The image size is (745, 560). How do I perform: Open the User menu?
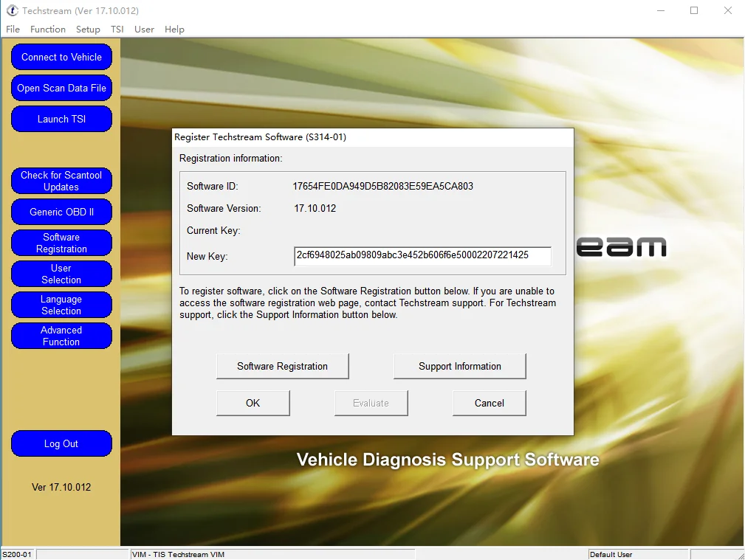click(x=144, y=30)
